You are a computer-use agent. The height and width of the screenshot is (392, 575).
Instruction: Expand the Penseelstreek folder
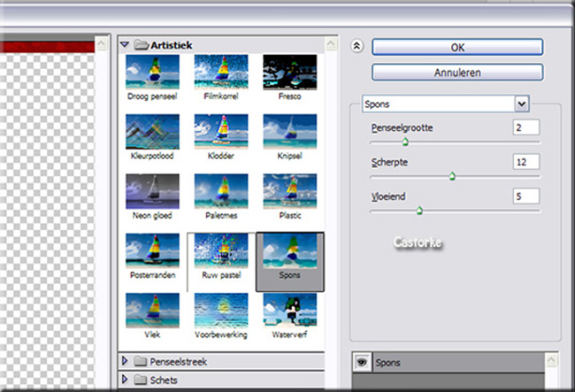coord(125,361)
